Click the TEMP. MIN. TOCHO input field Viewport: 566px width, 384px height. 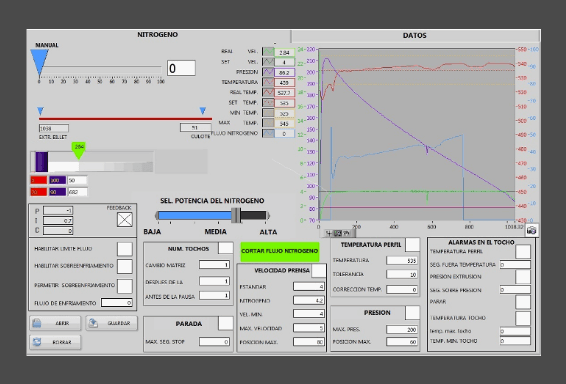515,340
